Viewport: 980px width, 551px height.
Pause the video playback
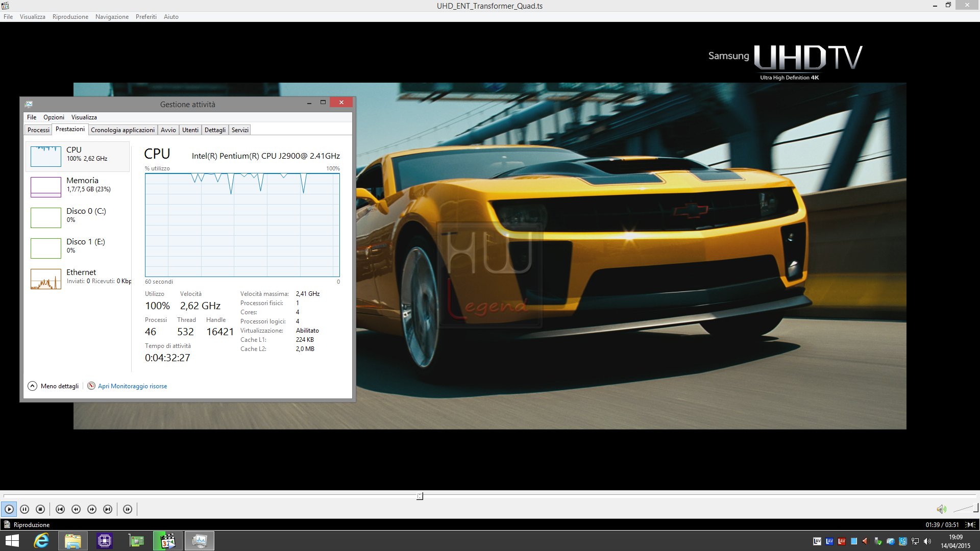24,509
